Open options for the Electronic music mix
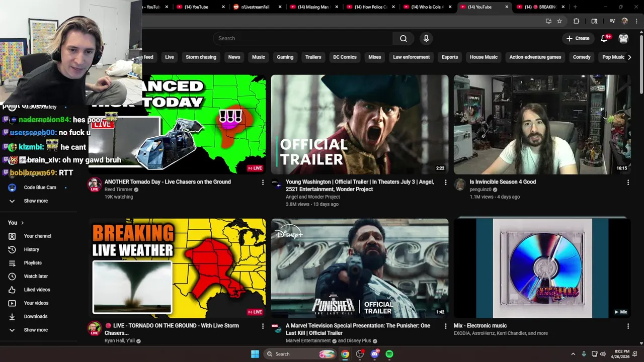This screenshot has width=644, height=362. tap(628, 326)
